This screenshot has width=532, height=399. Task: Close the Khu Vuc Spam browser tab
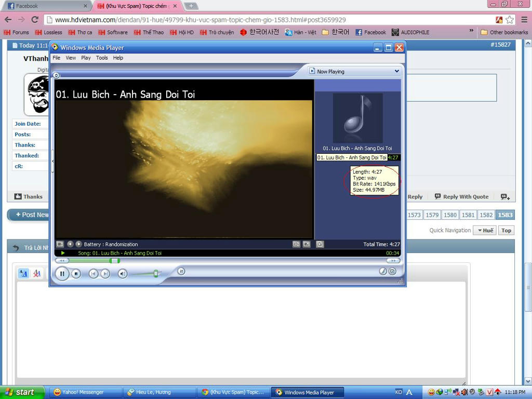[175, 6]
